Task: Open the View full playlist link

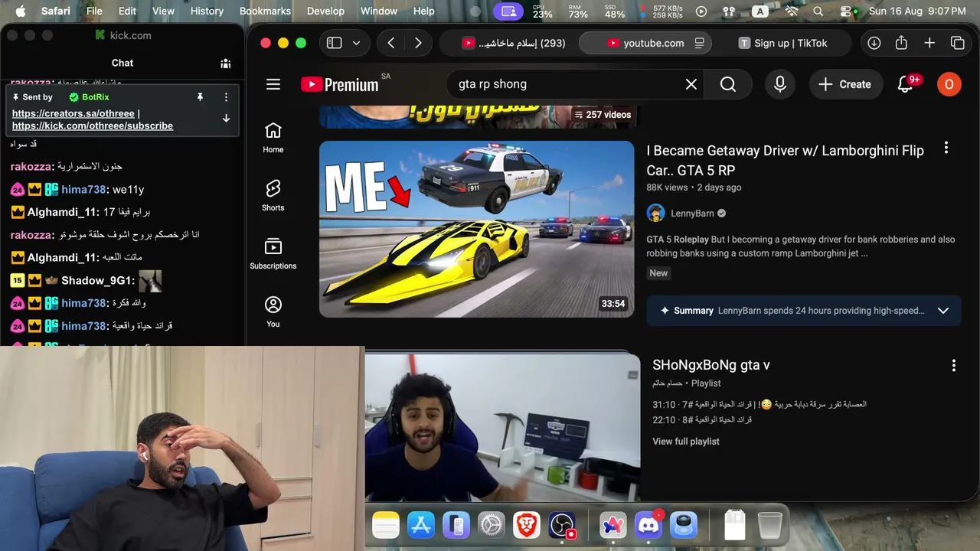Action: click(686, 442)
